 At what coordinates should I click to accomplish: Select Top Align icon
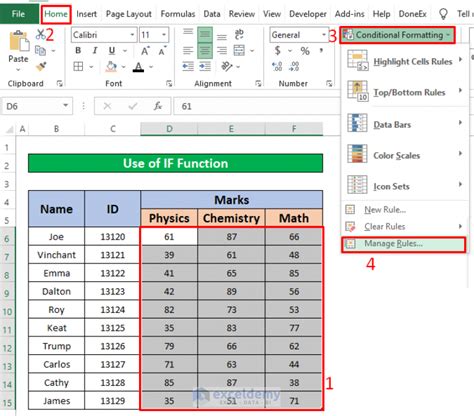(x=188, y=33)
